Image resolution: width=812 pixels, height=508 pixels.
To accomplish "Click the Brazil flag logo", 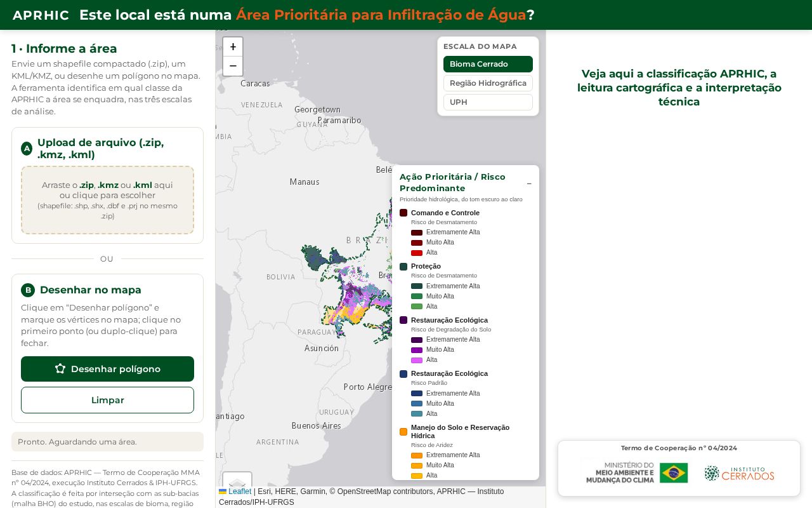I will pos(674,473).
